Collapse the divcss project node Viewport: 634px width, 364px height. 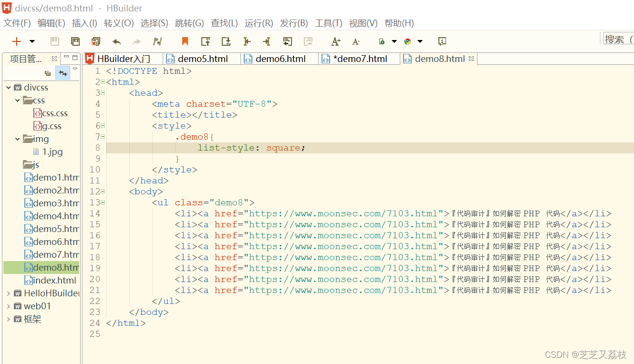(x=8, y=88)
